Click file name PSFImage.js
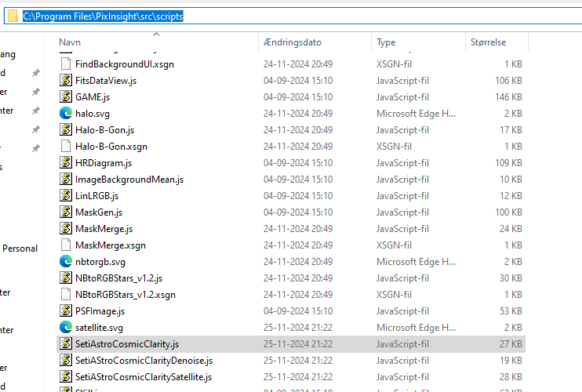This screenshot has height=392, width=582. point(100,311)
